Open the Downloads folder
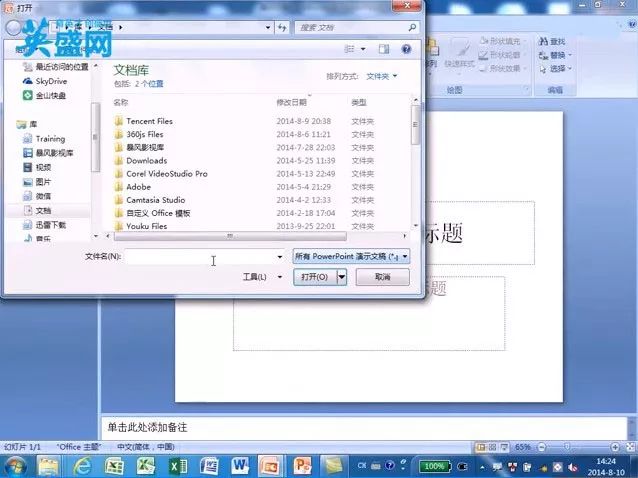This screenshot has height=478, width=638. click(146, 160)
